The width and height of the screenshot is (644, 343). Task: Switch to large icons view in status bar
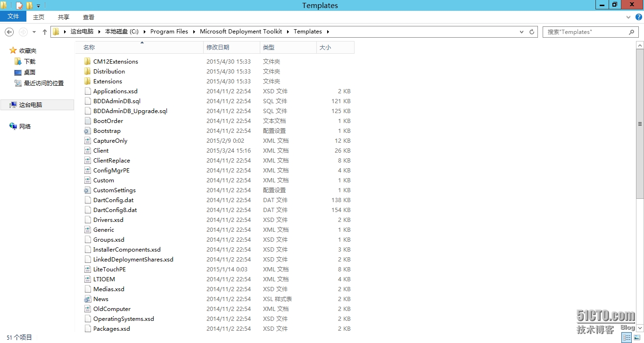637,337
